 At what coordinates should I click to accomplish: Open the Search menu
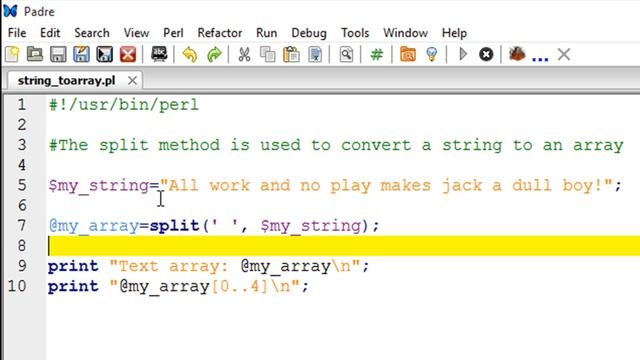pos(92,33)
